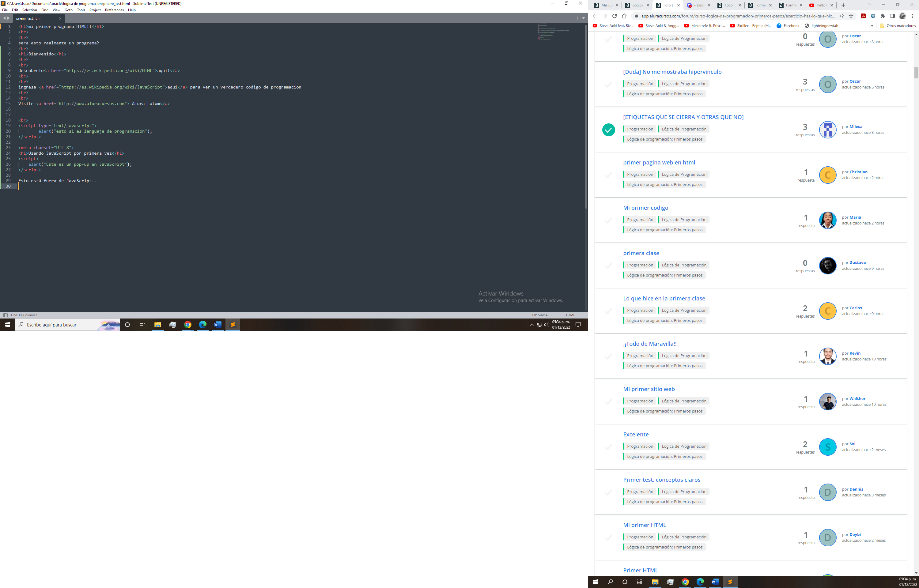Open topic Lo que hice en la primera clase

tap(664, 299)
